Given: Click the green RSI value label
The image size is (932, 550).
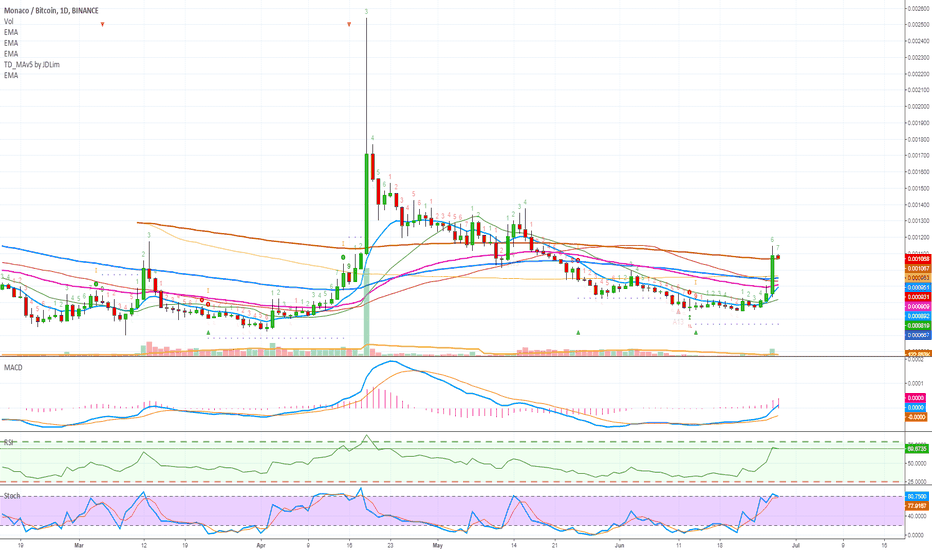Looking at the screenshot, I should point(917,448).
